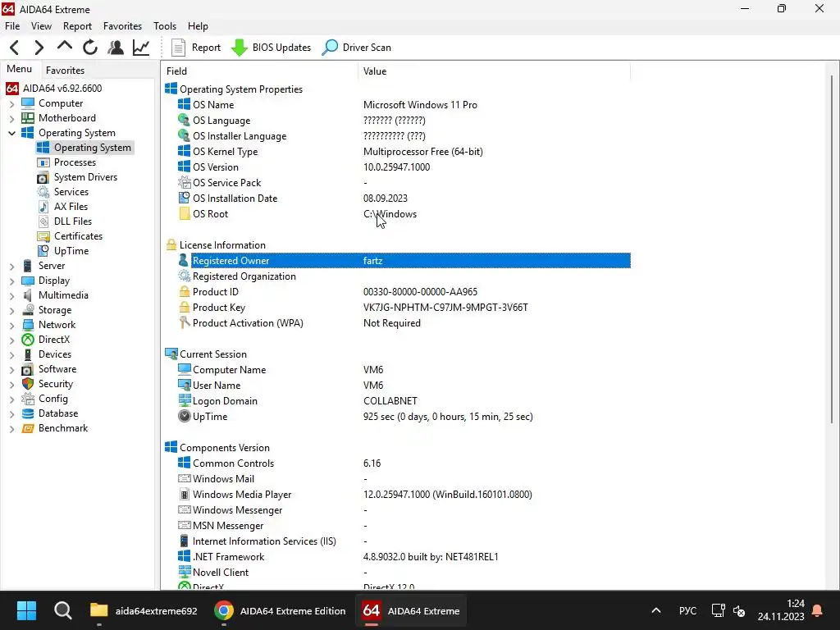
Task: Open the Report menu
Action: click(x=77, y=25)
